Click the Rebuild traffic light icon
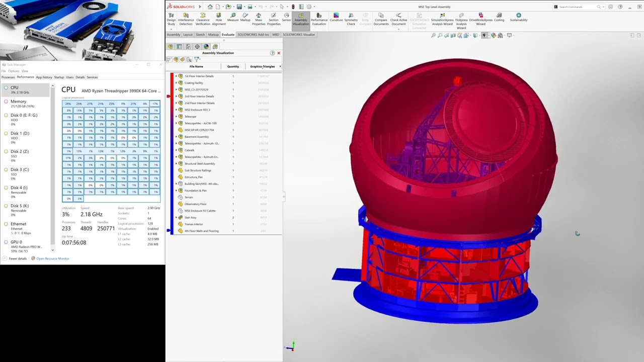 293,7
